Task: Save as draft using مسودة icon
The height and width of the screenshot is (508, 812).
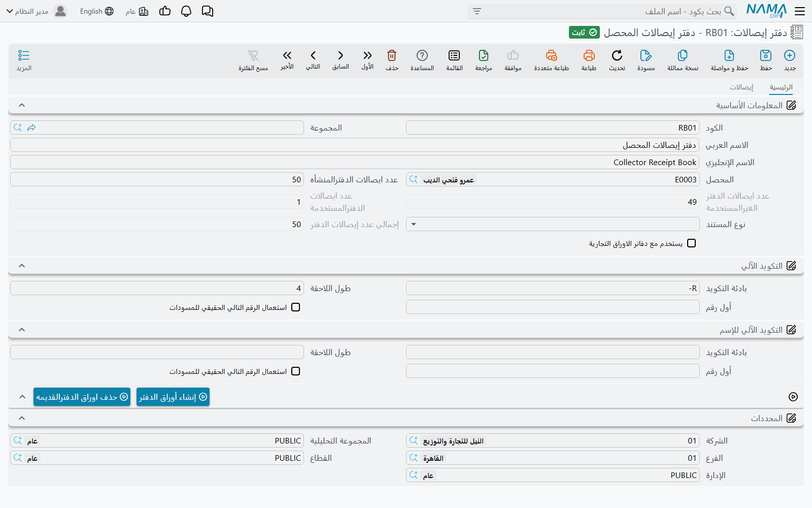Action: (x=646, y=59)
